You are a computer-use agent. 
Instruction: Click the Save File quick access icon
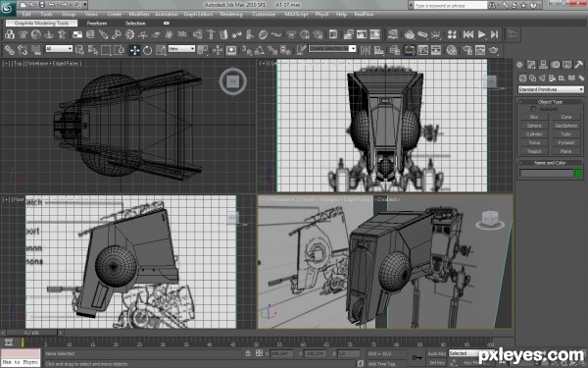tap(42, 5)
